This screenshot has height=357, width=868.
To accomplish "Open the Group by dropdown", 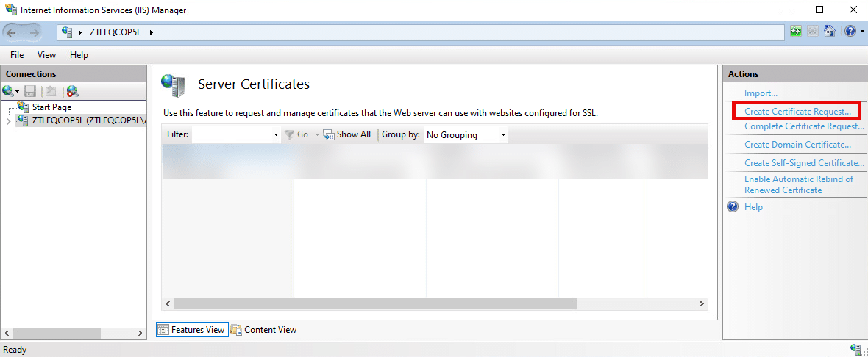I will pyautogui.click(x=466, y=135).
